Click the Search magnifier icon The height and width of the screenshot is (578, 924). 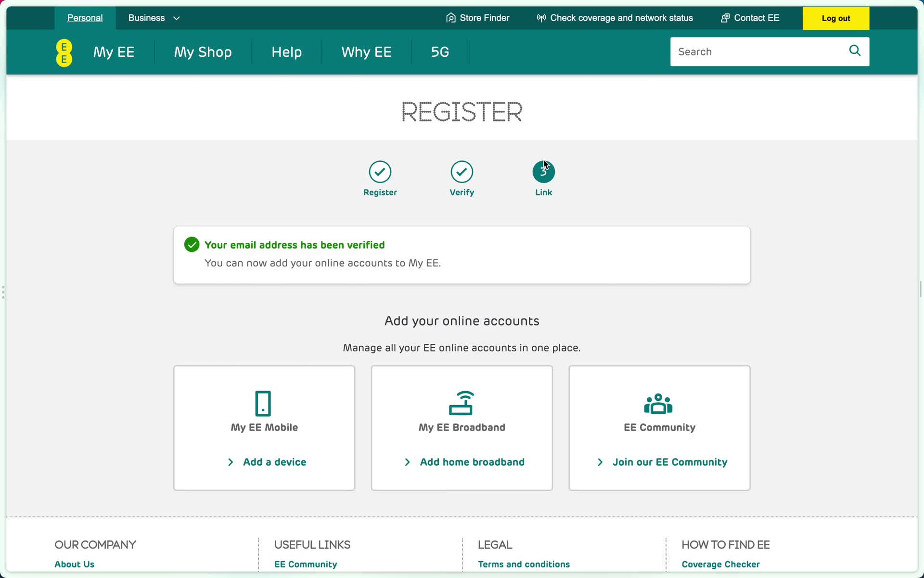click(x=854, y=51)
